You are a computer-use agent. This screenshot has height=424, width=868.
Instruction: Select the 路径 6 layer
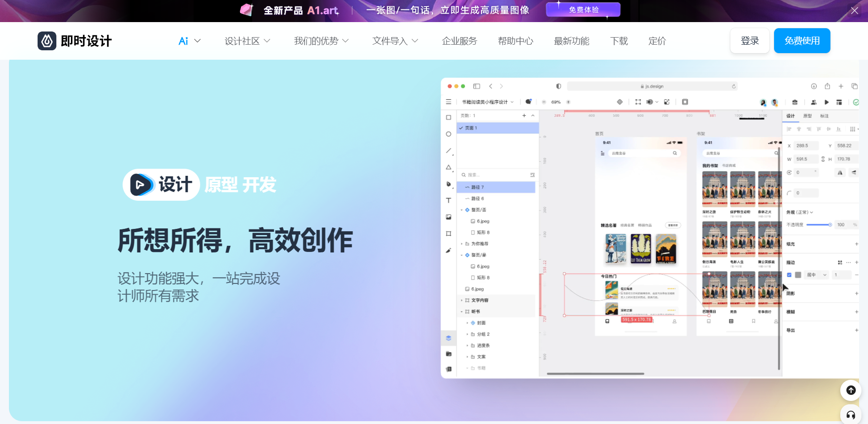[496, 198]
